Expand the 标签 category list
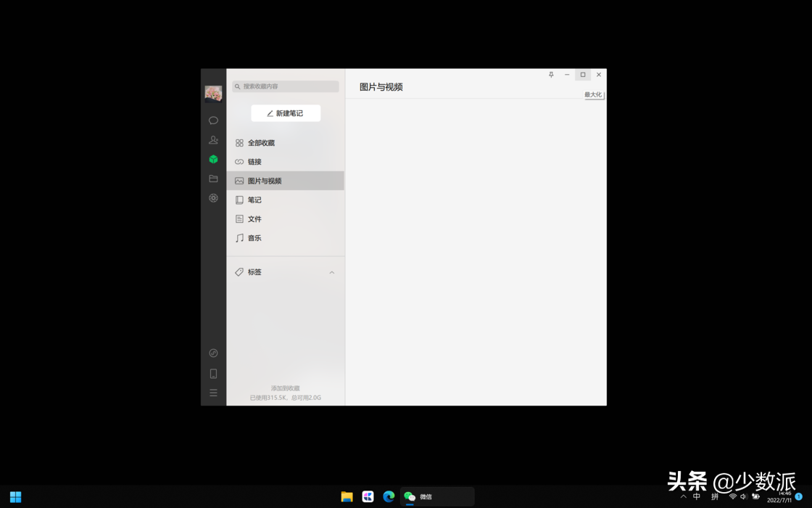The width and height of the screenshot is (812, 508). pyautogui.click(x=254, y=272)
